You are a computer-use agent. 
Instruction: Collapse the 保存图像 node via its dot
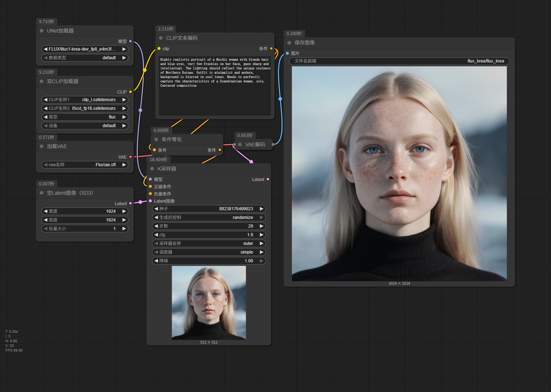[x=289, y=43]
